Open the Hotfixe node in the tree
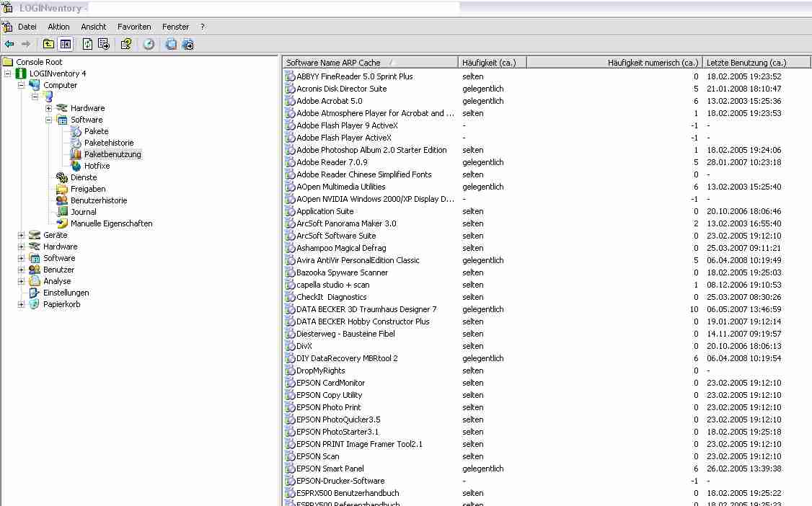This screenshot has height=506, width=812. [97, 166]
